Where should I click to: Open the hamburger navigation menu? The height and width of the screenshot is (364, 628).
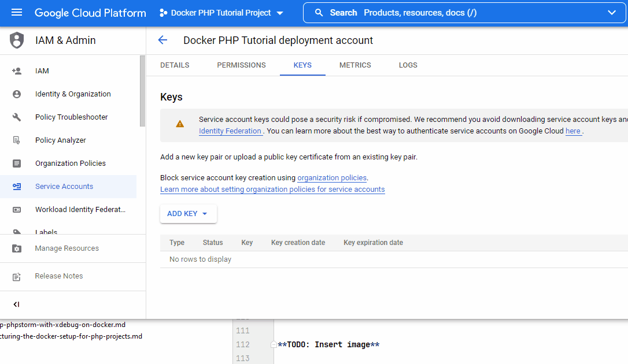pos(17,13)
